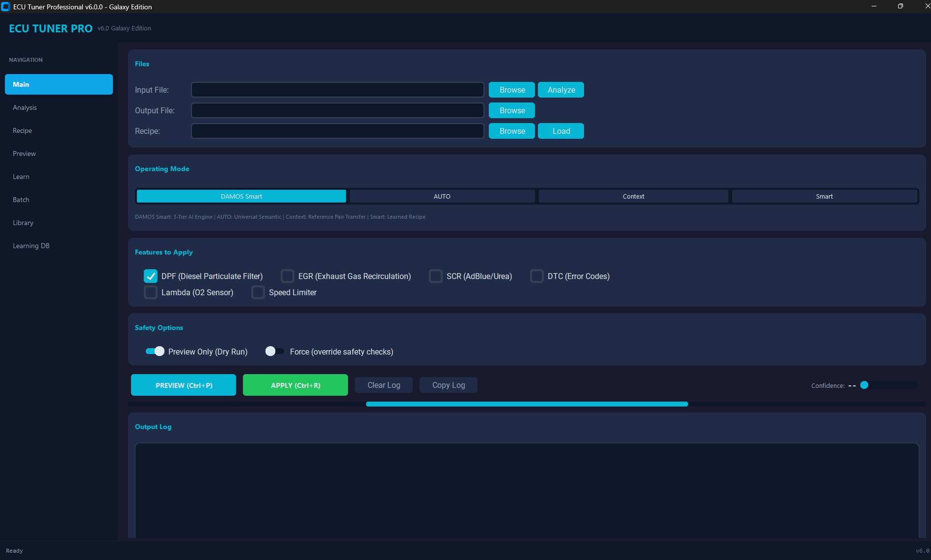Enable the Speed Limiter feature

point(258,292)
